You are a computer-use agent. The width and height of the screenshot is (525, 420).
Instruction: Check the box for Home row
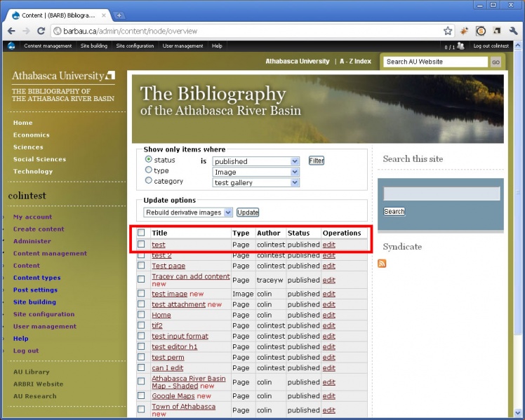coord(141,314)
